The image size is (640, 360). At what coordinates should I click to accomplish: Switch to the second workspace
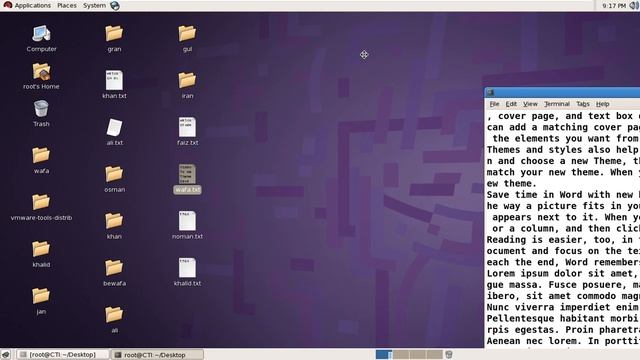click(400, 354)
